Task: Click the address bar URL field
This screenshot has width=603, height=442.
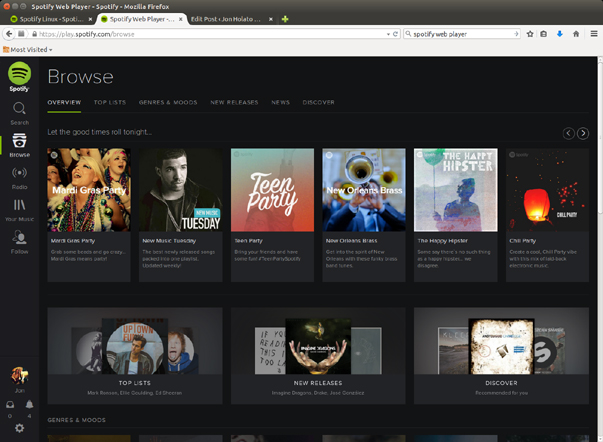Action: pyautogui.click(x=212, y=34)
